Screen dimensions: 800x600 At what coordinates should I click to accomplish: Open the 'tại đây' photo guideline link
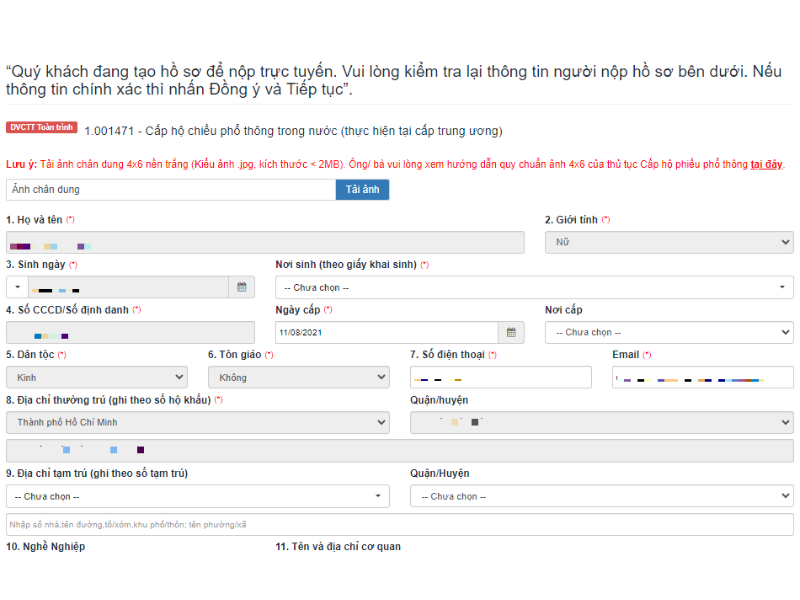click(x=767, y=164)
